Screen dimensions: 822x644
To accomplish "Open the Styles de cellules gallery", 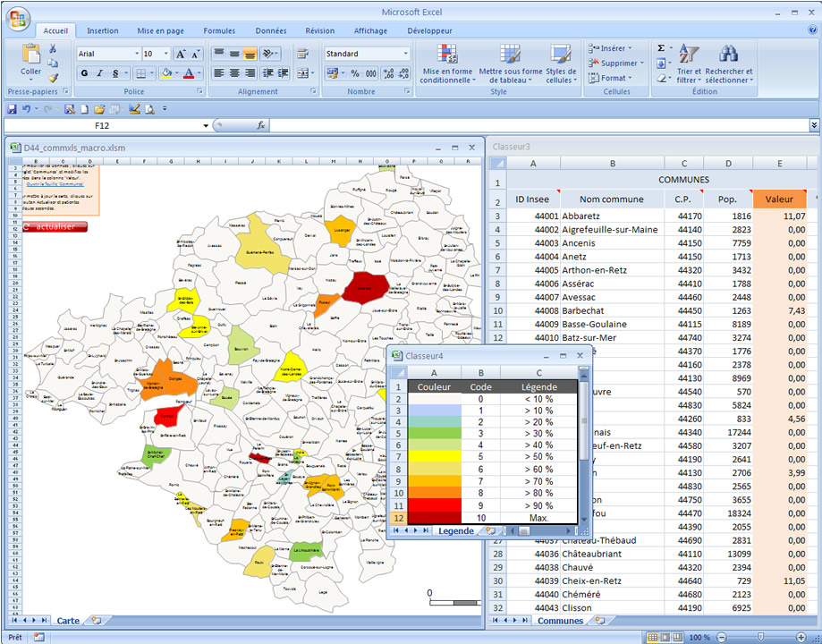I will click(561, 64).
